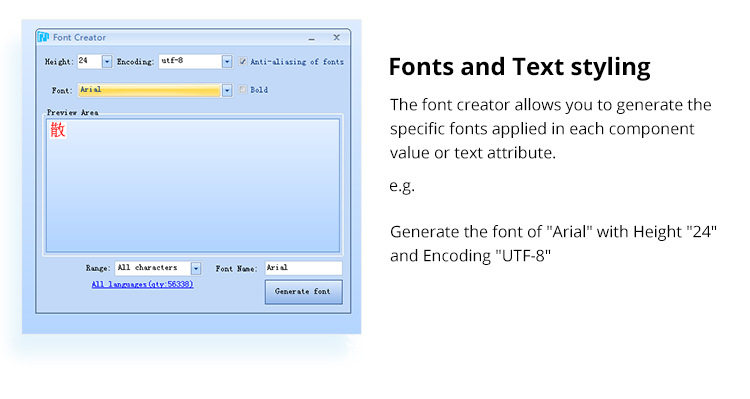Click inside the Preview Area box

(x=193, y=186)
